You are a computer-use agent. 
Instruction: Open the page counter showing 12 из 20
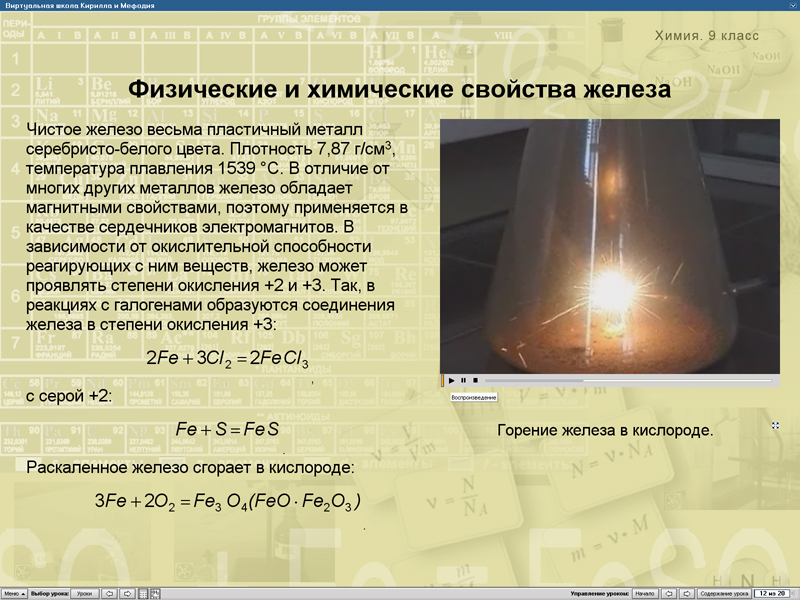click(x=771, y=593)
